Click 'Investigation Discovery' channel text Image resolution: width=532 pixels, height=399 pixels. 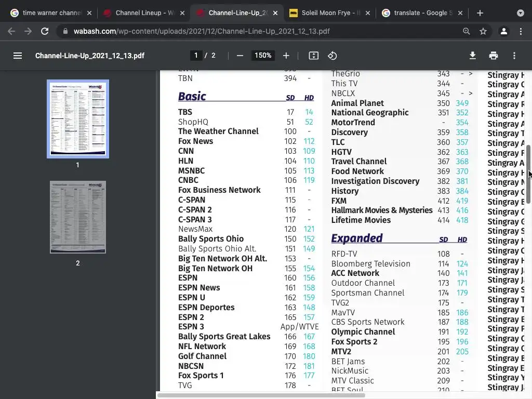coord(375,181)
